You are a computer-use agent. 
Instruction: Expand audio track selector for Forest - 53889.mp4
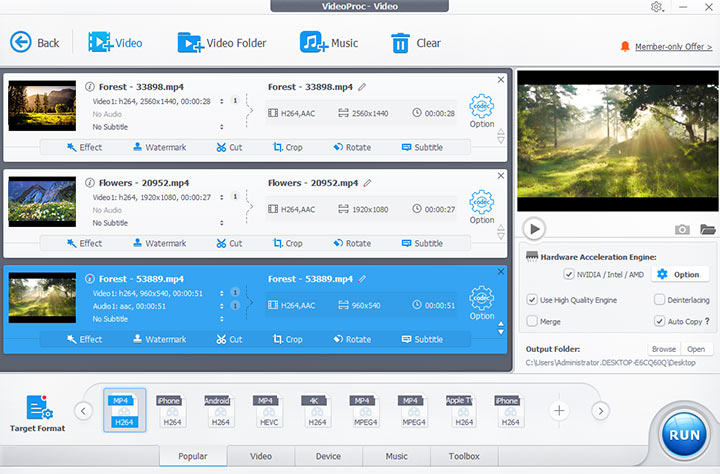click(x=222, y=306)
